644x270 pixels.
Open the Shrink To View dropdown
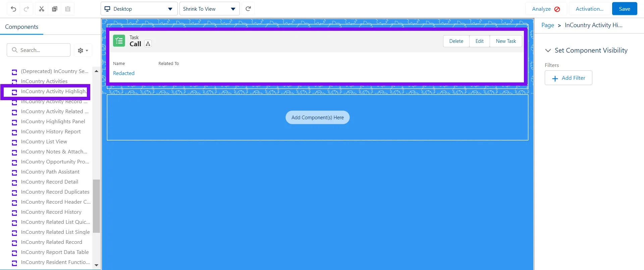pos(209,9)
